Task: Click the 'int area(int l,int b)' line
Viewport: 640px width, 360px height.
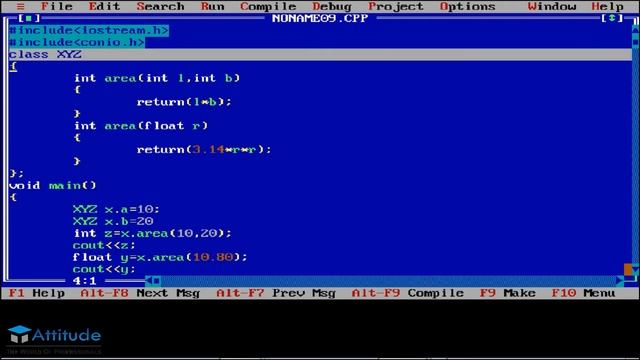Action: [x=157, y=78]
